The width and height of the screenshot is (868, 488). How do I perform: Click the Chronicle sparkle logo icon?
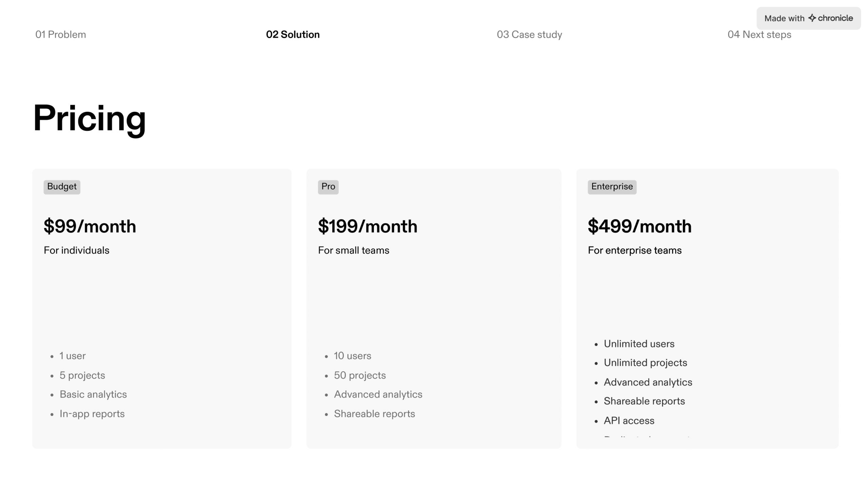tap(812, 18)
